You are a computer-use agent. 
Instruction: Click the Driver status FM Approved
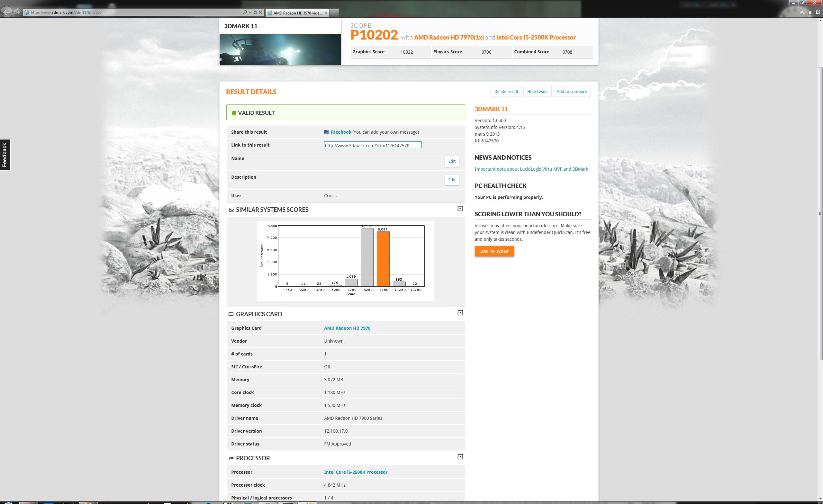tap(337, 444)
